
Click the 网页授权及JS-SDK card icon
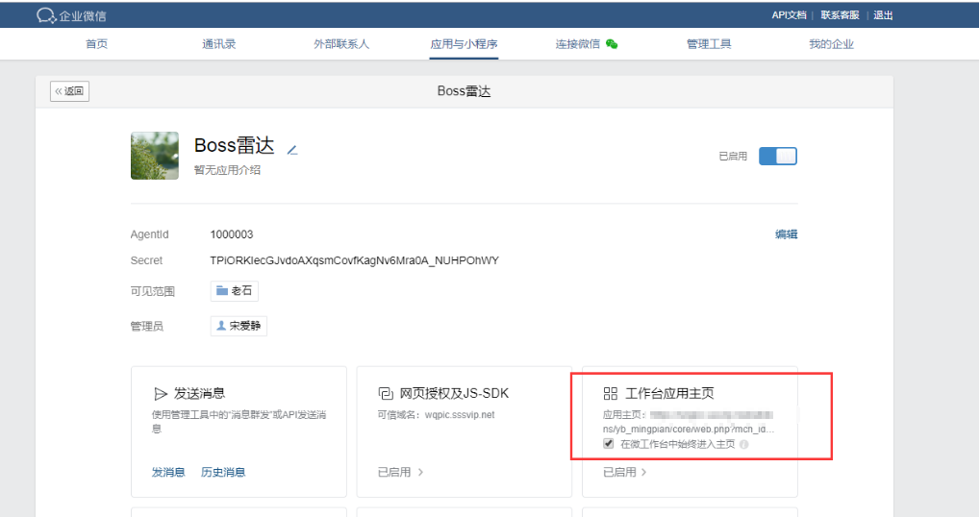(x=386, y=393)
